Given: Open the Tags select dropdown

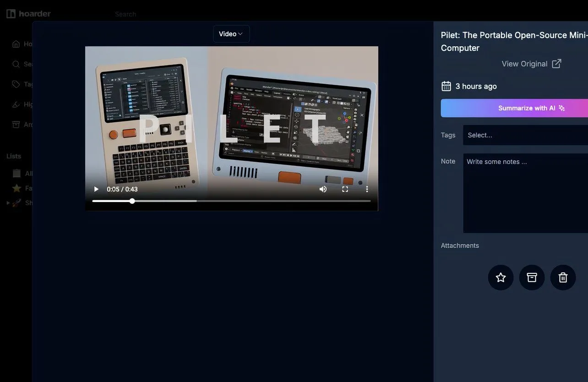Looking at the screenshot, I should pyautogui.click(x=525, y=135).
